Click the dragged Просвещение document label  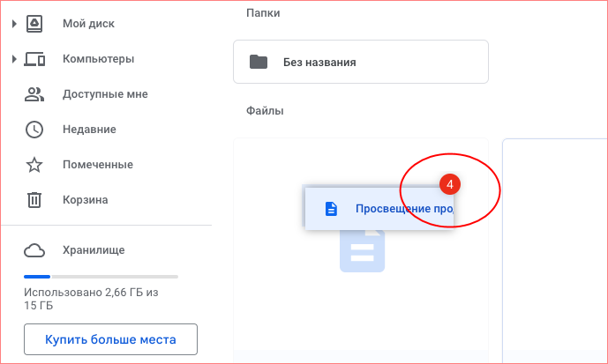point(404,209)
